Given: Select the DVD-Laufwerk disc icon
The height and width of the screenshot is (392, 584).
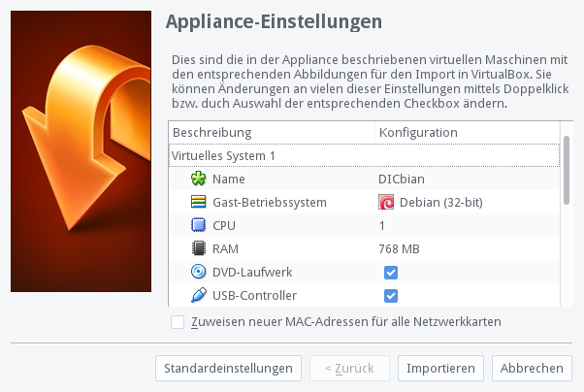Looking at the screenshot, I should click(x=199, y=272).
